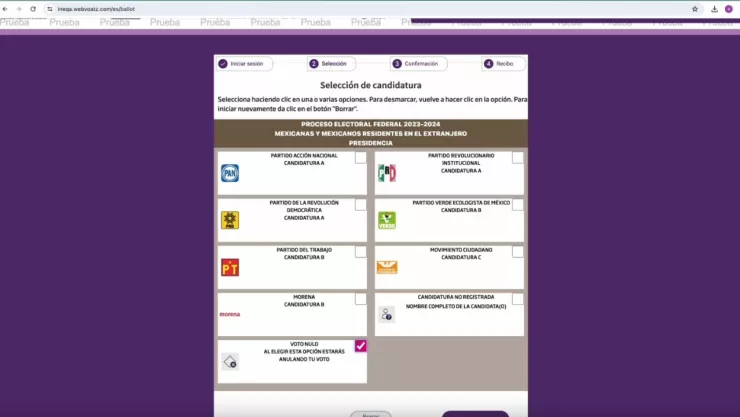
Task: Click the Borrar button
Action: 371,414
